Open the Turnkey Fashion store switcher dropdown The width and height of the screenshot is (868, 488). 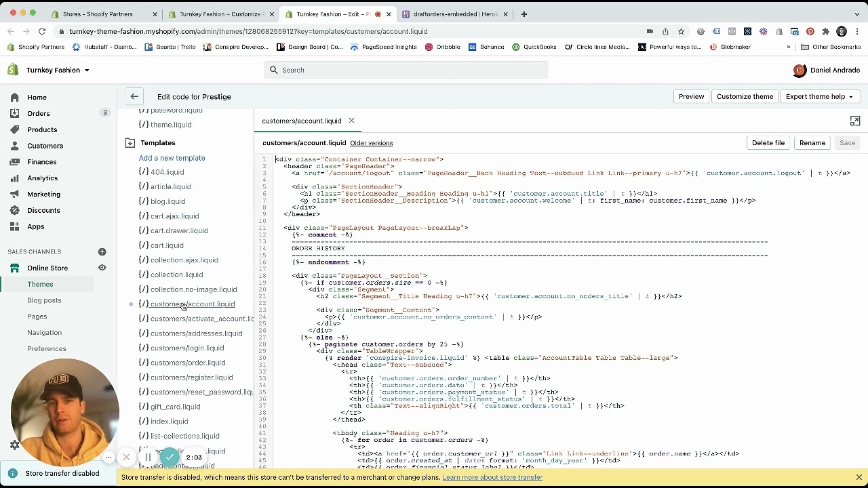58,70
